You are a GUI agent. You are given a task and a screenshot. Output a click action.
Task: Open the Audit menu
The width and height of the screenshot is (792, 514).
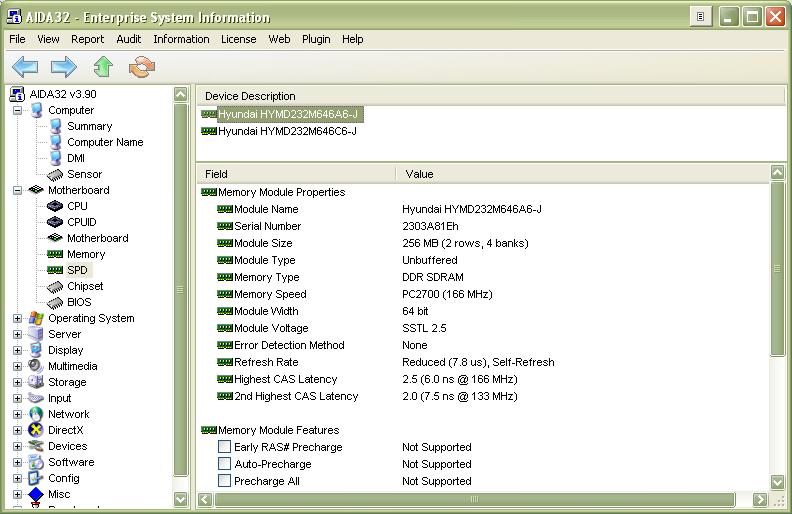click(128, 39)
